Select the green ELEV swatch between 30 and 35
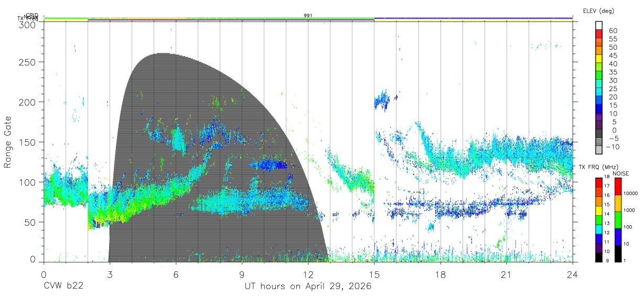The image size is (644, 297). (600, 76)
